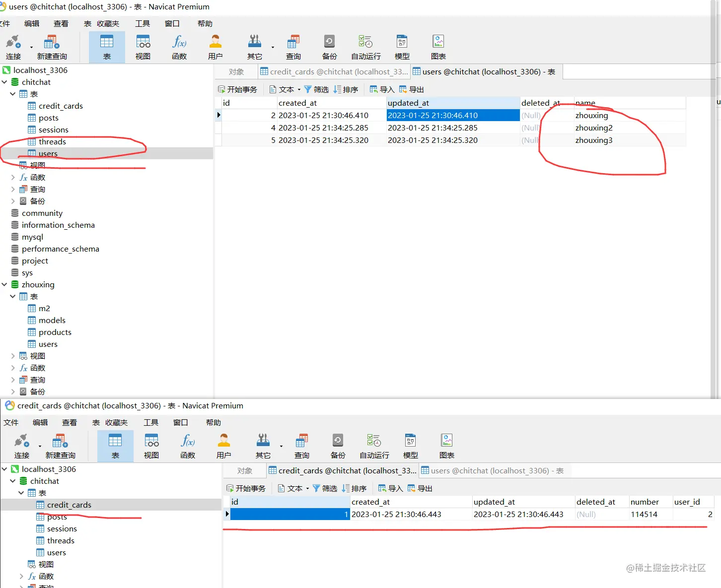This screenshot has width=721, height=588.
Task: Open New Query in upper window toolbar
Action: pyautogui.click(x=52, y=48)
